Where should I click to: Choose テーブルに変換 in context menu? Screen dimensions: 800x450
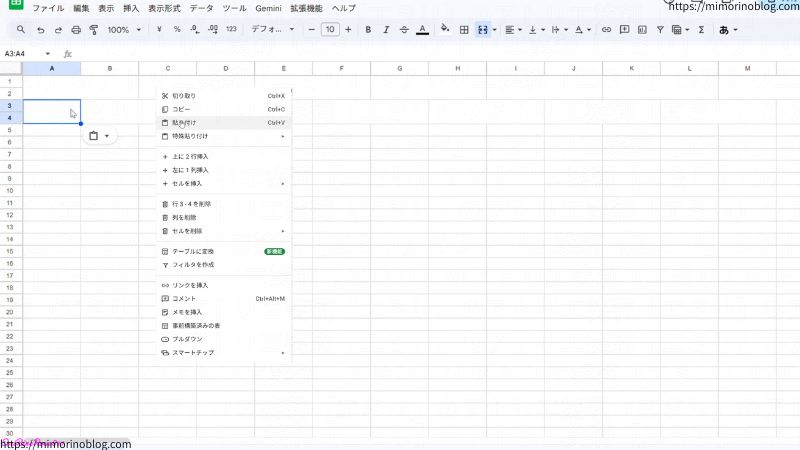tap(223, 252)
